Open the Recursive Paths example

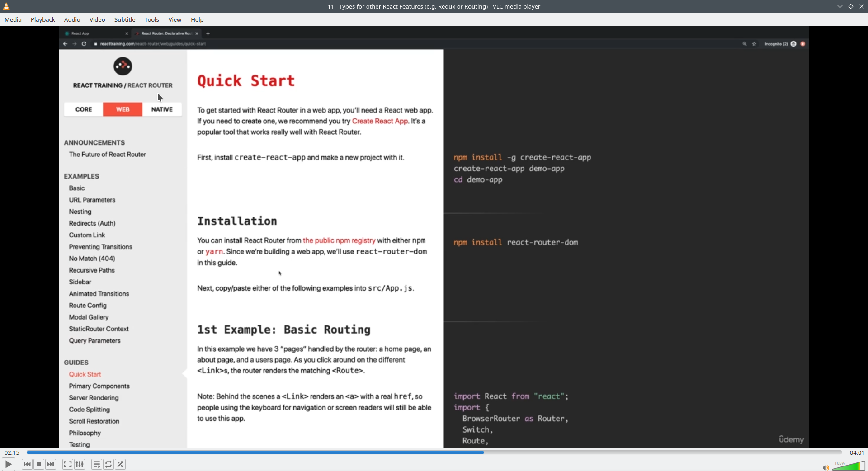pyautogui.click(x=92, y=270)
